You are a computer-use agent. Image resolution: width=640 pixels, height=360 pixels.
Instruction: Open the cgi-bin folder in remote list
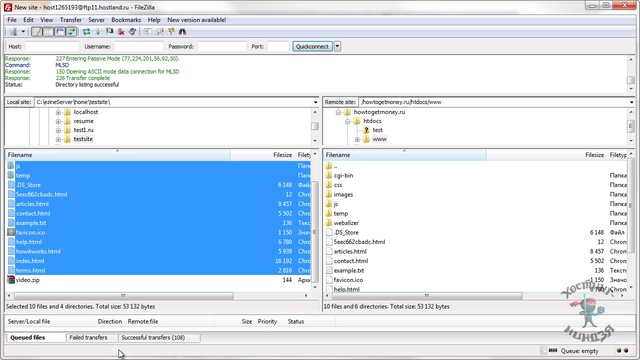[343, 176]
